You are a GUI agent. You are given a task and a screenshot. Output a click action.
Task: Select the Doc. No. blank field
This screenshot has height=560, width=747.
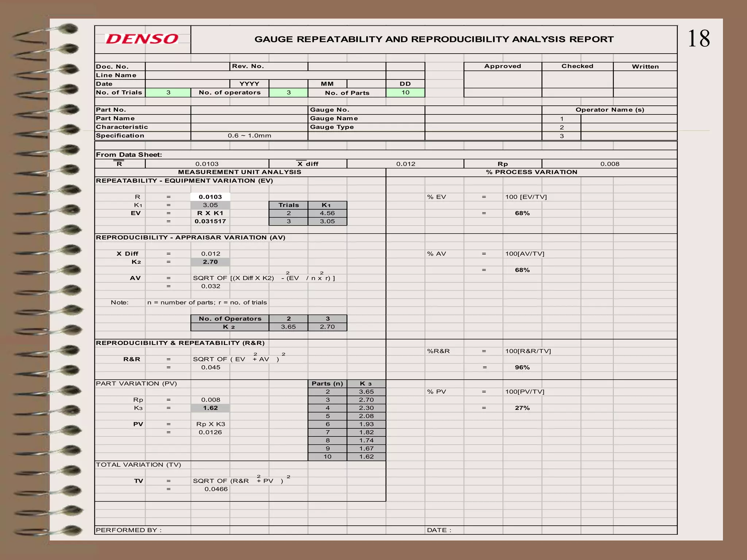click(187, 66)
